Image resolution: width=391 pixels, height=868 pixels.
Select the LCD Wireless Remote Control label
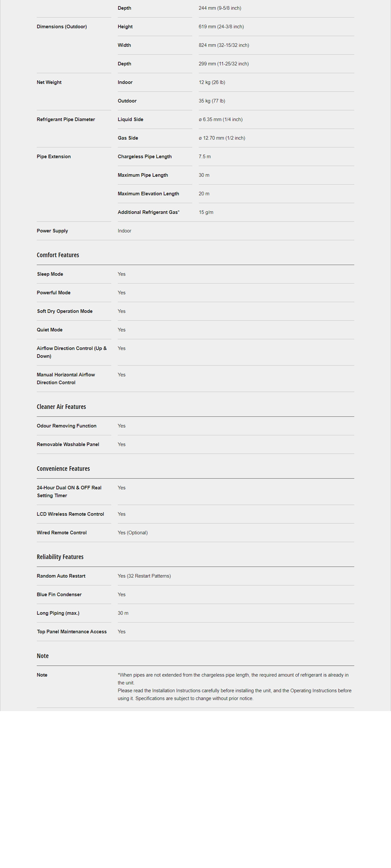click(70, 514)
